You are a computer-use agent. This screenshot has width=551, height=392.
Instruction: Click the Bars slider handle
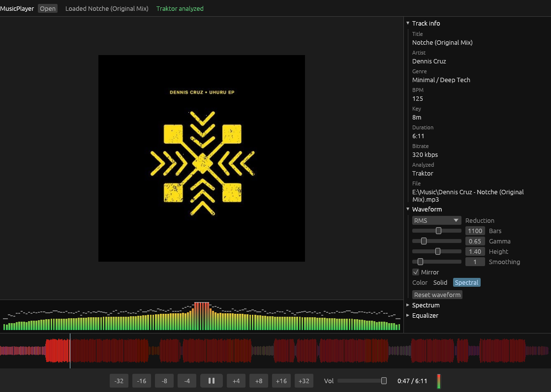438,231
